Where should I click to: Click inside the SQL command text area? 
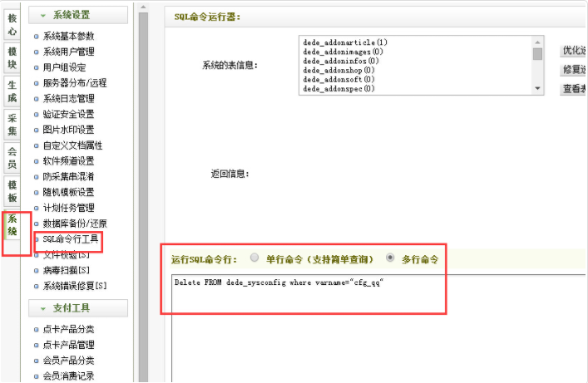point(374,332)
